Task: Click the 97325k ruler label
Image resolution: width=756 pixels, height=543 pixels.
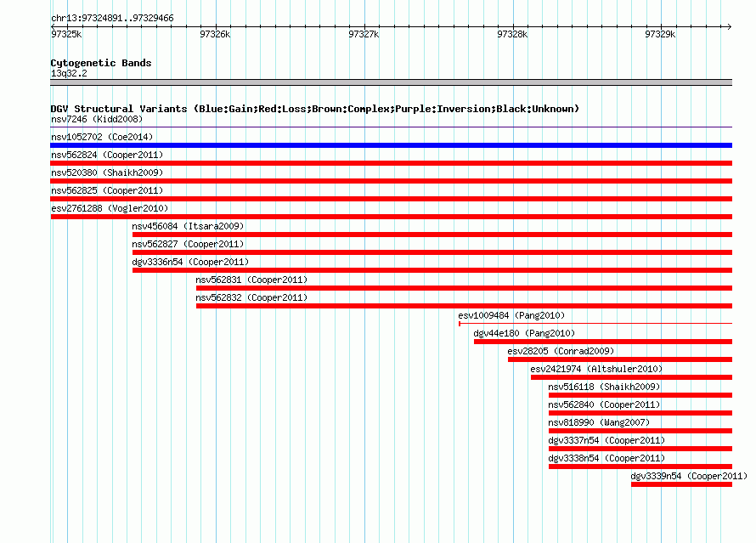Action: pos(66,34)
